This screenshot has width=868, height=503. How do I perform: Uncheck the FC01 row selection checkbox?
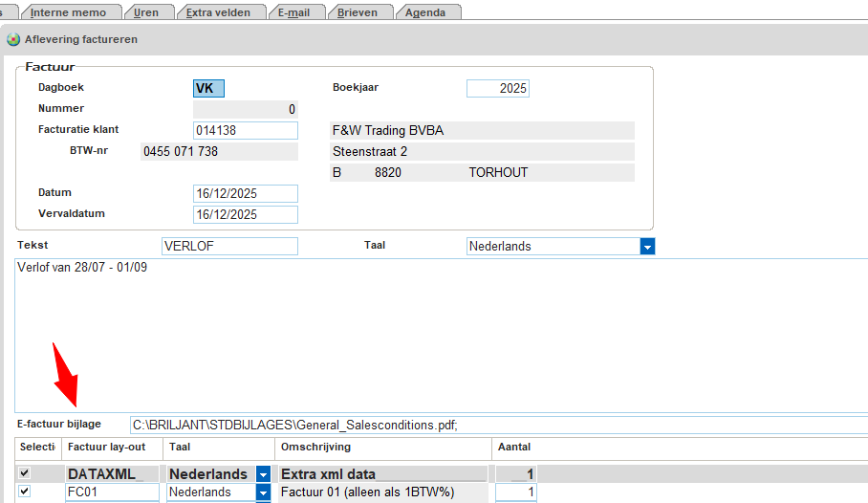pyautogui.click(x=25, y=492)
